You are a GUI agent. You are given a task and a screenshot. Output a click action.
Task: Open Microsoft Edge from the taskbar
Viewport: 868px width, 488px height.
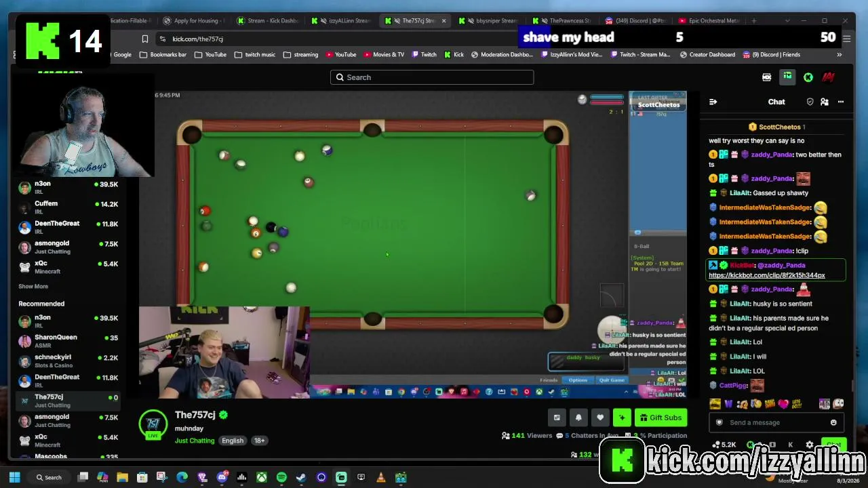coord(182,477)
